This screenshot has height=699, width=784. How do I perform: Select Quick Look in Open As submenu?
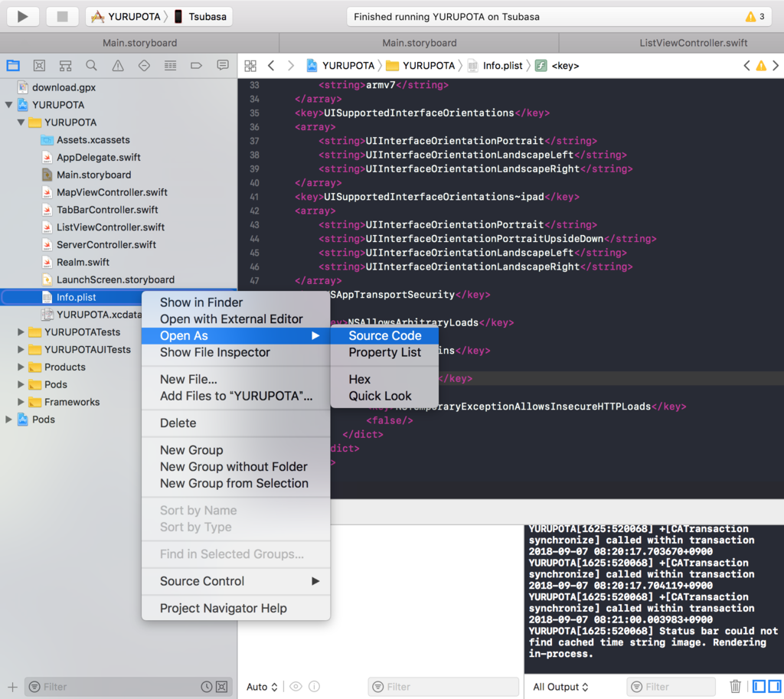click(384, 396)
